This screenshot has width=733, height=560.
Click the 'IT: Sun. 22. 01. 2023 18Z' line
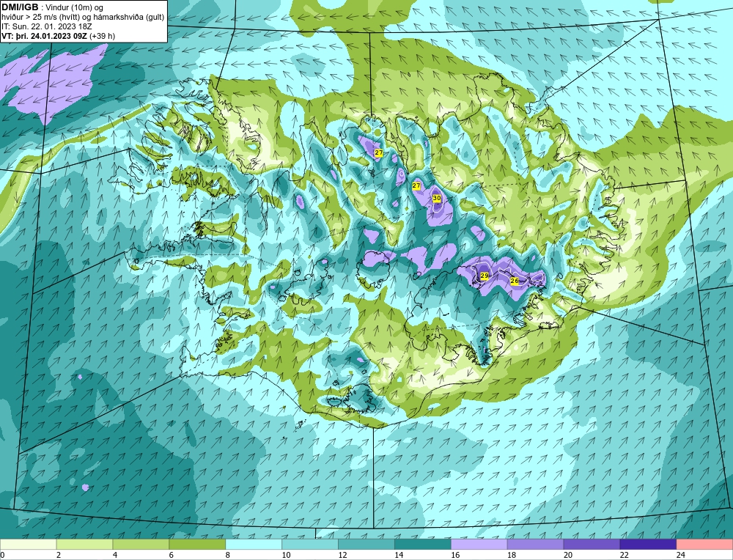[47, 26]
